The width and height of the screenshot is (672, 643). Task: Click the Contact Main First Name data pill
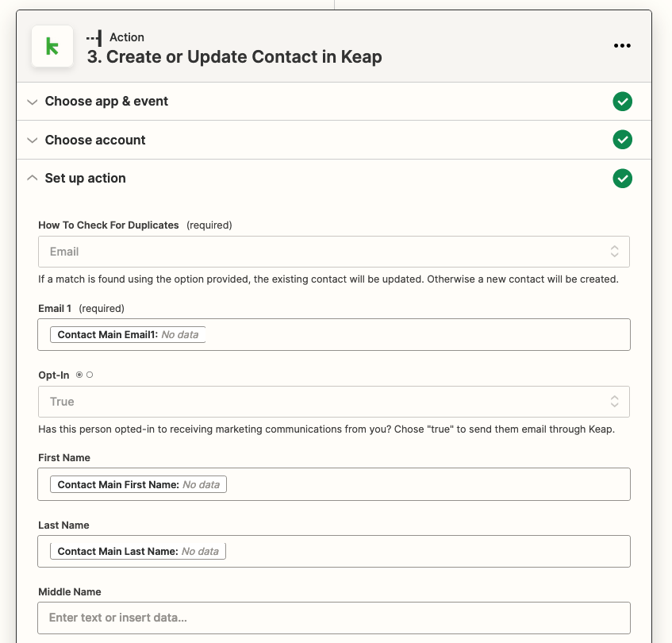[138, 483]
